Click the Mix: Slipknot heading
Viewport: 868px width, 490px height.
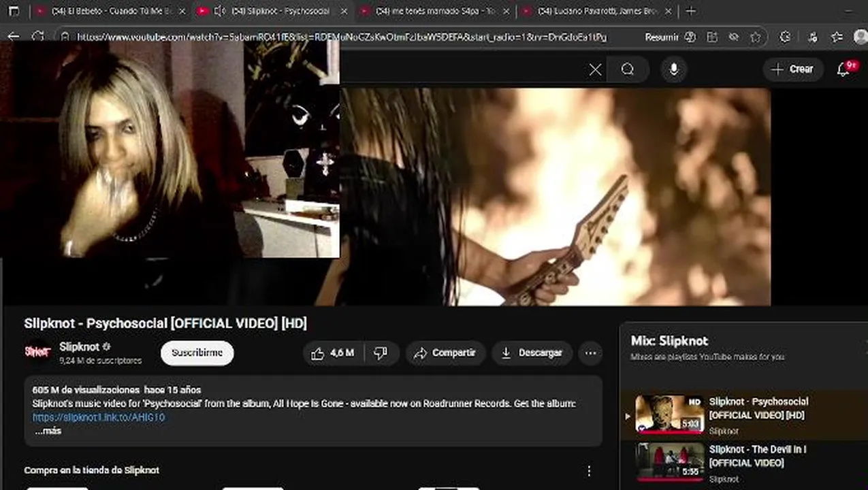pyautogui.click(x=669, y=341)
